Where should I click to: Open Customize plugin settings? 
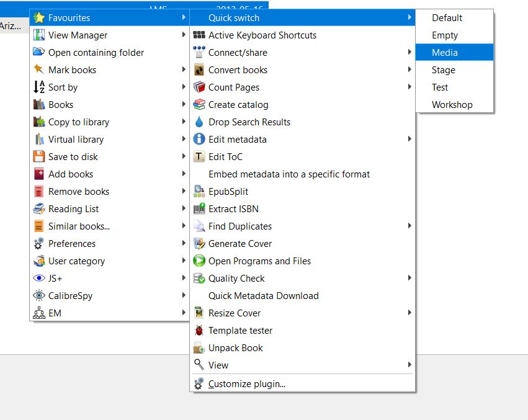(246, 384)
